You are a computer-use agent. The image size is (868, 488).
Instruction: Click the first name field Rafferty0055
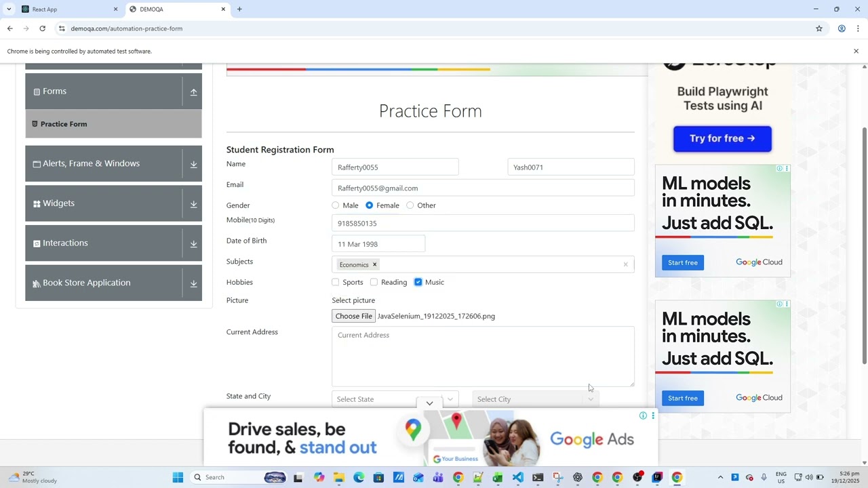[395, 167]
